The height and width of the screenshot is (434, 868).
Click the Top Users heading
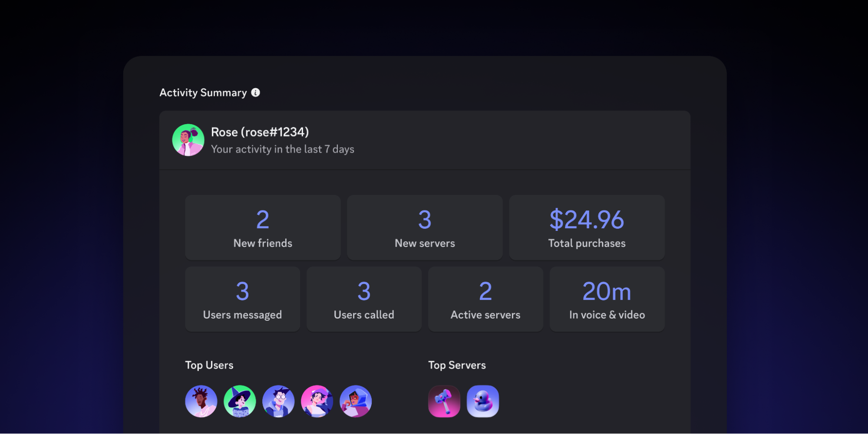point(209,365)
